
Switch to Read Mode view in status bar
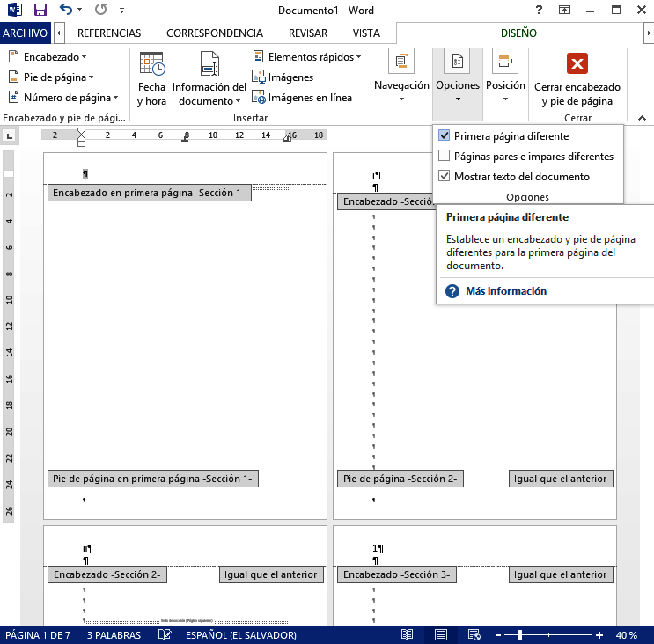click(407, 635)
